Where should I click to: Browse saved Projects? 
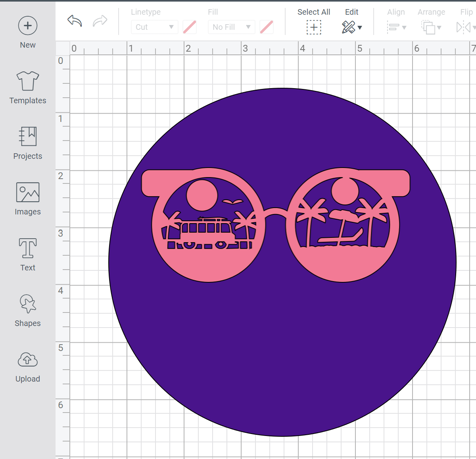tap(27, 143)
